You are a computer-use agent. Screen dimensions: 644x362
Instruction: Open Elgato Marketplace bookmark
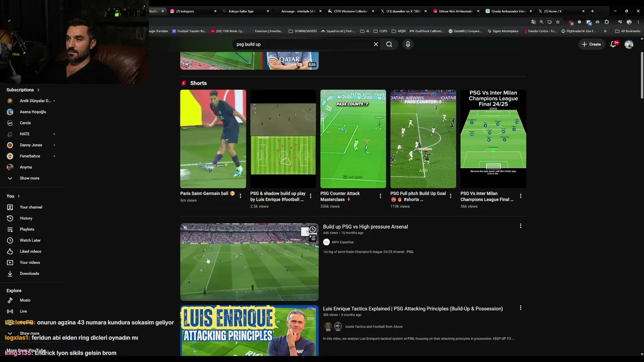point(502,31)
